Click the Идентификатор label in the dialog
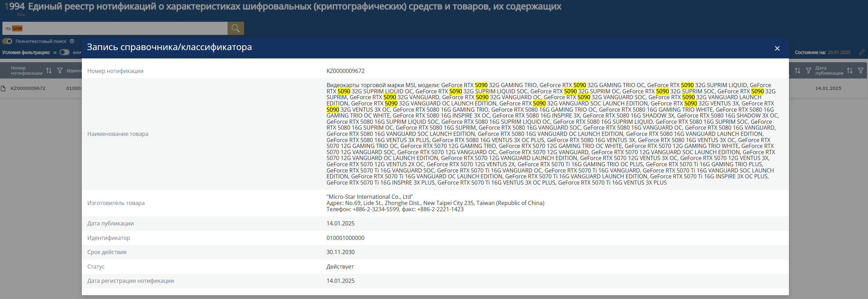The width and height of the screenshot is (868, 299). tap(109, 238)
